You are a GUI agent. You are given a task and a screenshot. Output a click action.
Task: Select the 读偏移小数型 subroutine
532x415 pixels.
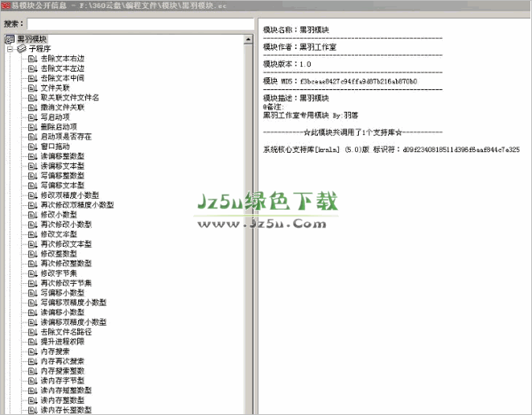63,312
